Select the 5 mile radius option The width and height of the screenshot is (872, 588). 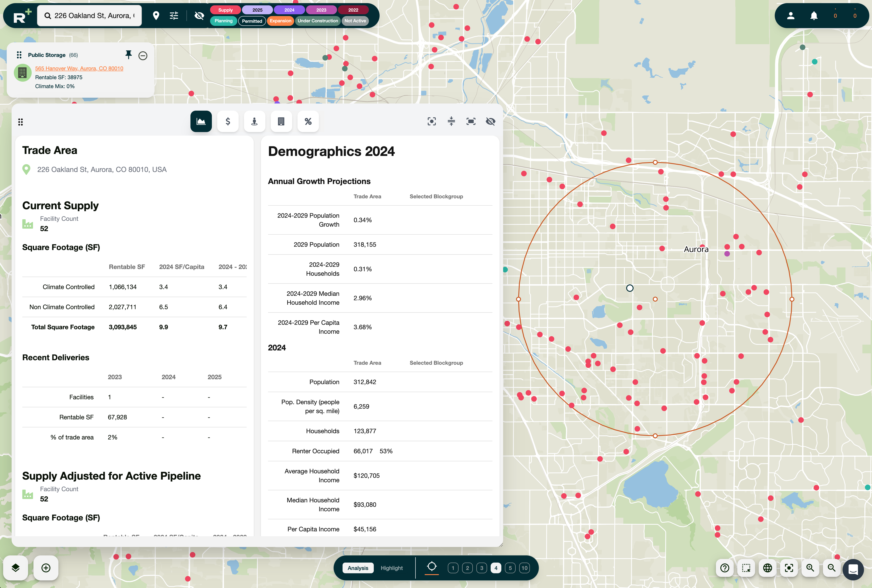click(x=510, y=568)
